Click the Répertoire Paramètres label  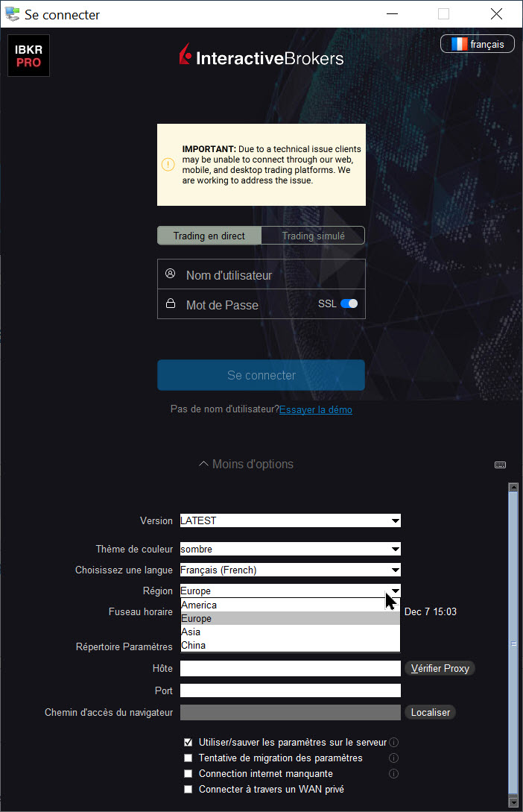(x=124, y=646)
